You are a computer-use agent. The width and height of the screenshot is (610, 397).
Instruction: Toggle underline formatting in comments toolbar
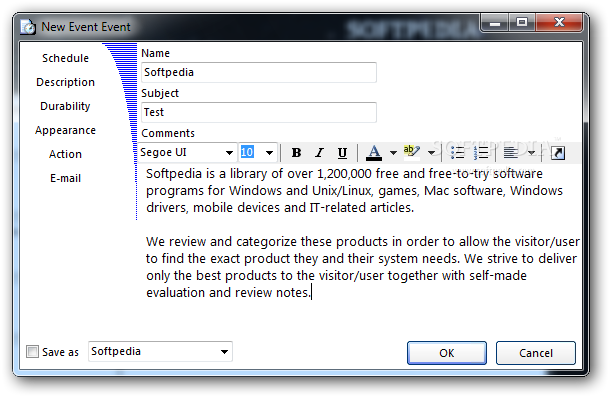342,153
